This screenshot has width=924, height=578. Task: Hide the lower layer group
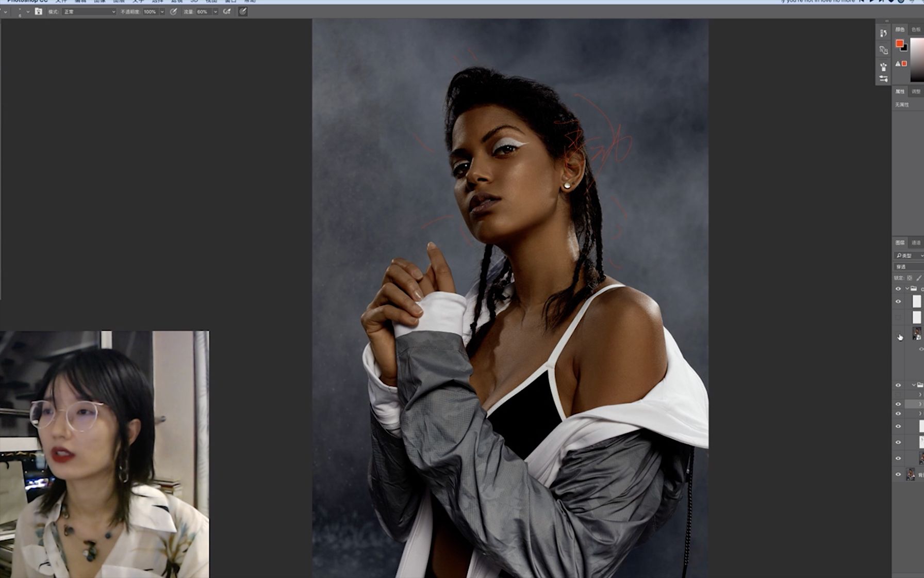pos(898,385)
